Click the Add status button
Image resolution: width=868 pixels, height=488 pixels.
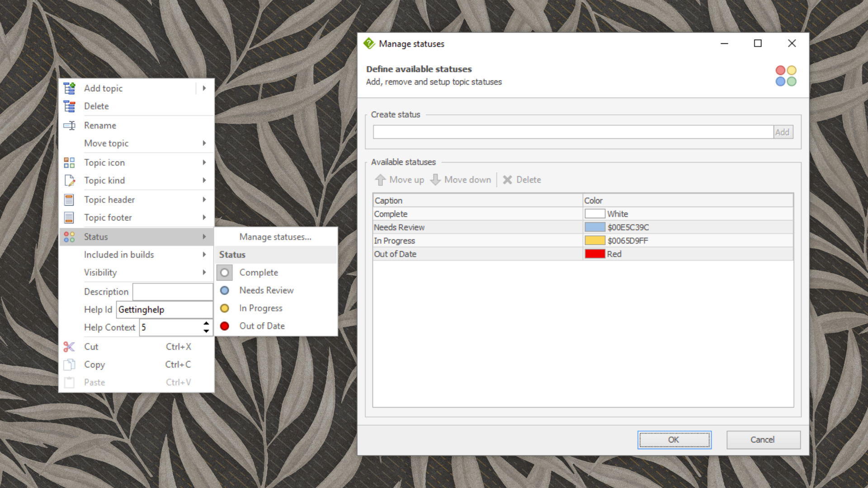[x=783, y=132]
